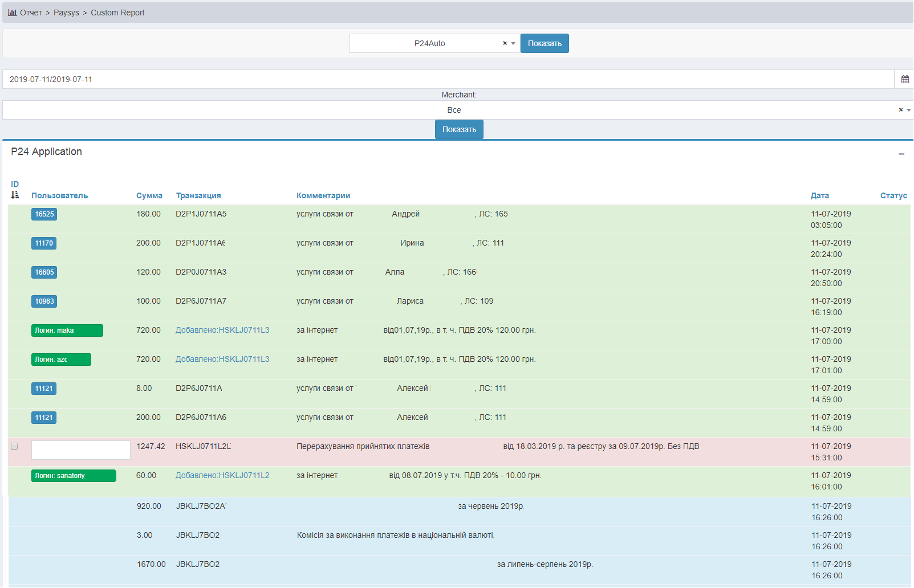The height and width of the screenshot is (588, 914).
Task: Sort by ID column header
Action: point(15,184)
